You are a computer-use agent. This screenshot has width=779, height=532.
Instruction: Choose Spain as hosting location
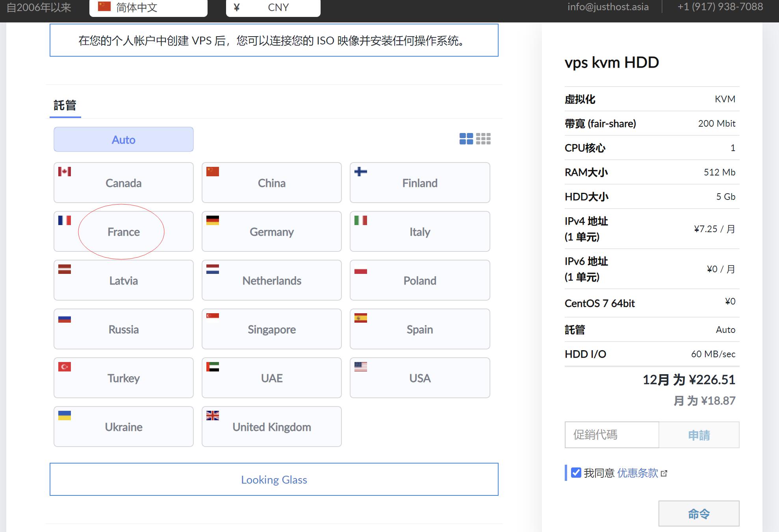coord(420,329)
